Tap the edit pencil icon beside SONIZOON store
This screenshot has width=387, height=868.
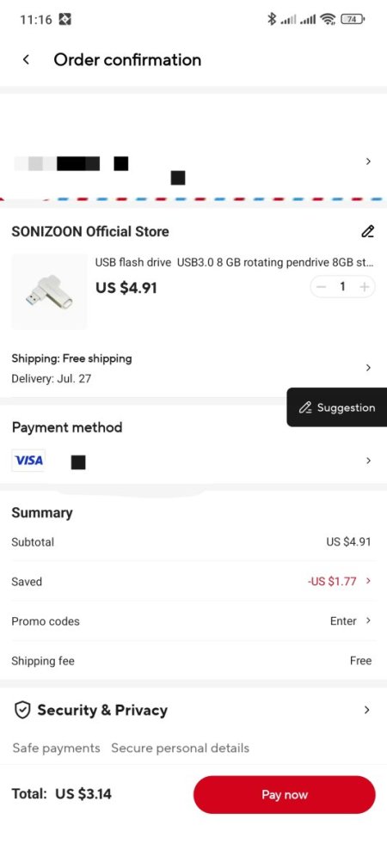[367, 231]
